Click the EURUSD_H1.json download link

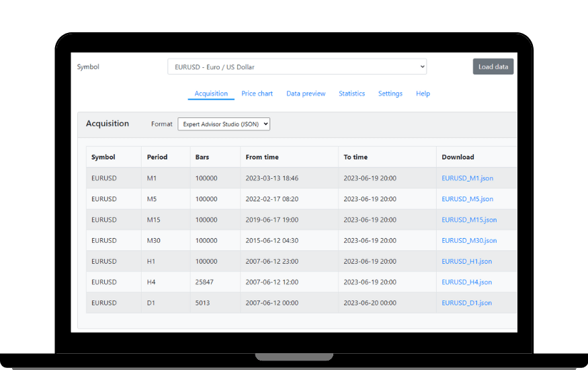pyautogui.click(x=466, y=261)
